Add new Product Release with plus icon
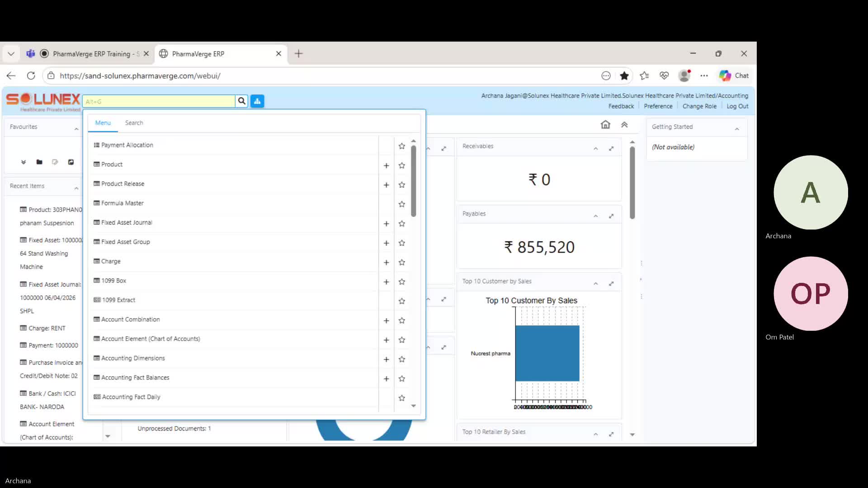The height and width of the screenshot is (488, 868). [x=386, y=185]
